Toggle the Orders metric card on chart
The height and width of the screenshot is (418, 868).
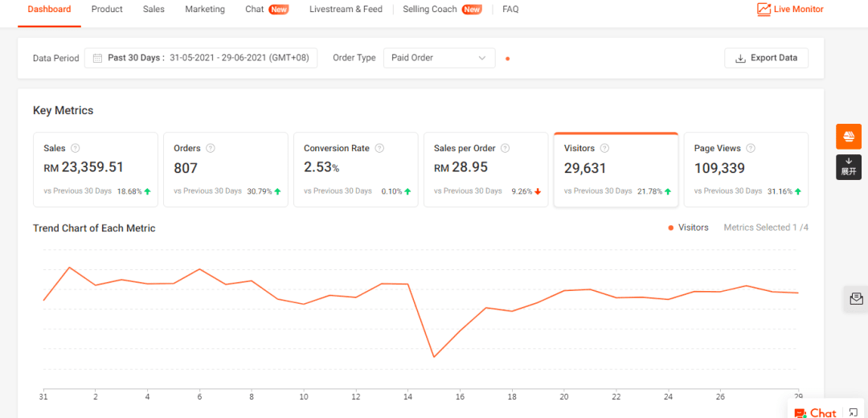[x=226, y=170]
